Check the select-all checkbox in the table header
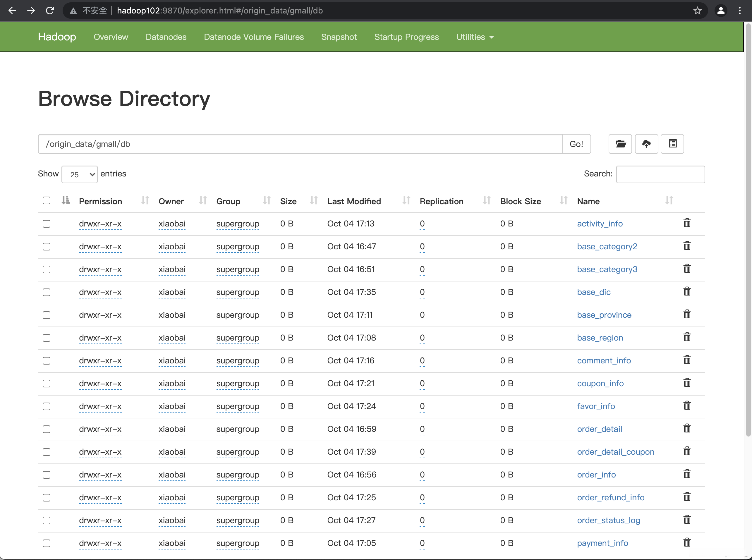 tap(47, 200)
